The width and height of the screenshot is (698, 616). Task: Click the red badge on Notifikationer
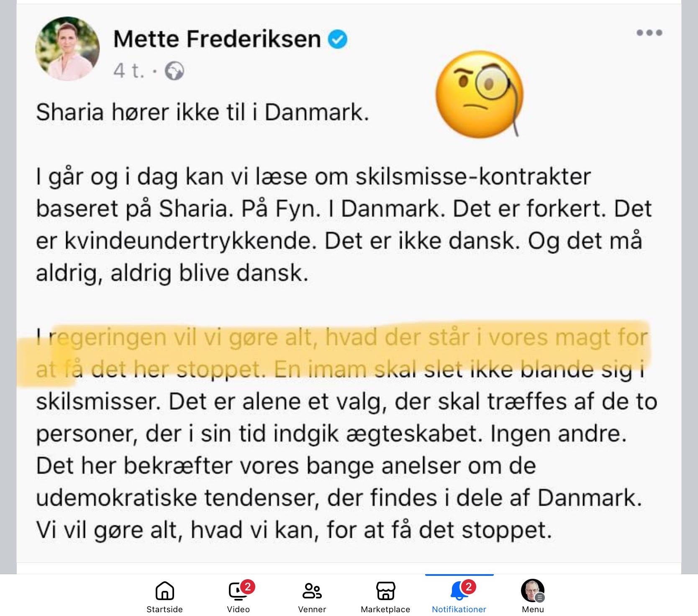468,587
